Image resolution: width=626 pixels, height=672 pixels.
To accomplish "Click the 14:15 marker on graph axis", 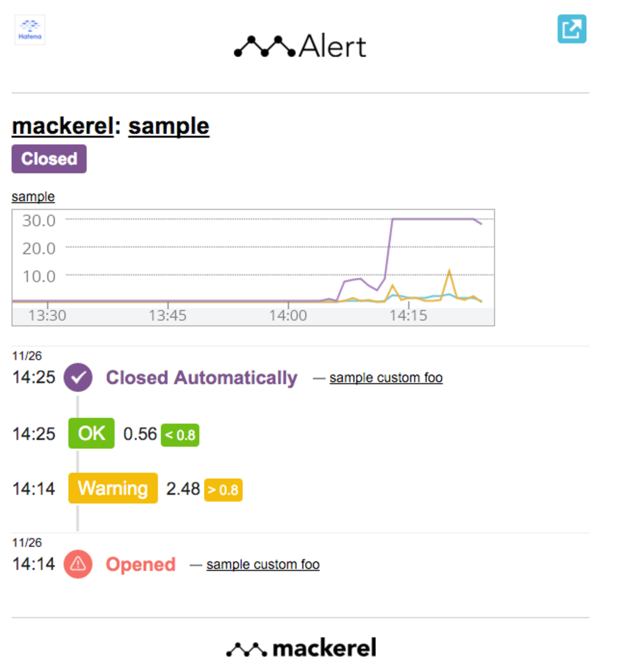I will click(x=408, y=315).
